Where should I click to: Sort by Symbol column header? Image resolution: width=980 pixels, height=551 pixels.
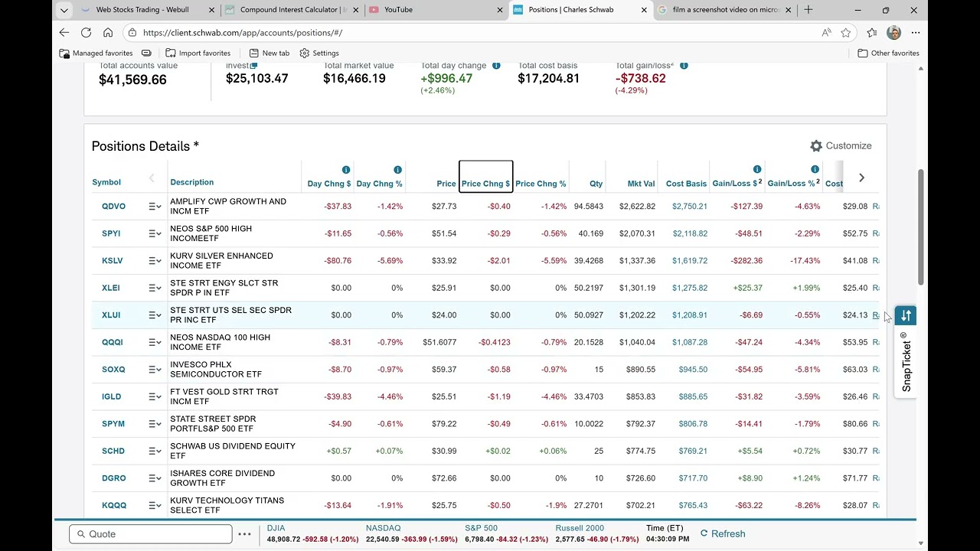pyautogui.click(x=106, y=182)
